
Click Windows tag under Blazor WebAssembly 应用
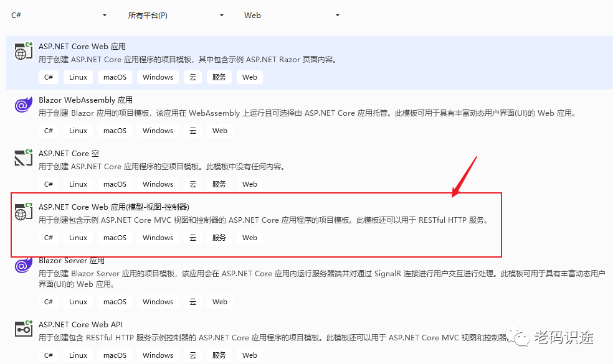158,131
